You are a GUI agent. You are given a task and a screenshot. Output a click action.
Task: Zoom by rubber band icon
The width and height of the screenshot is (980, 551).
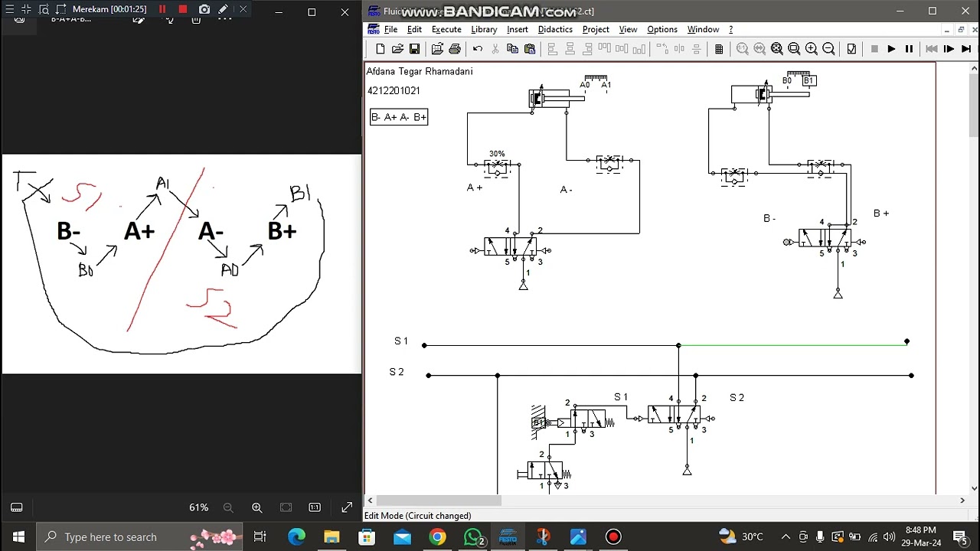794,49
